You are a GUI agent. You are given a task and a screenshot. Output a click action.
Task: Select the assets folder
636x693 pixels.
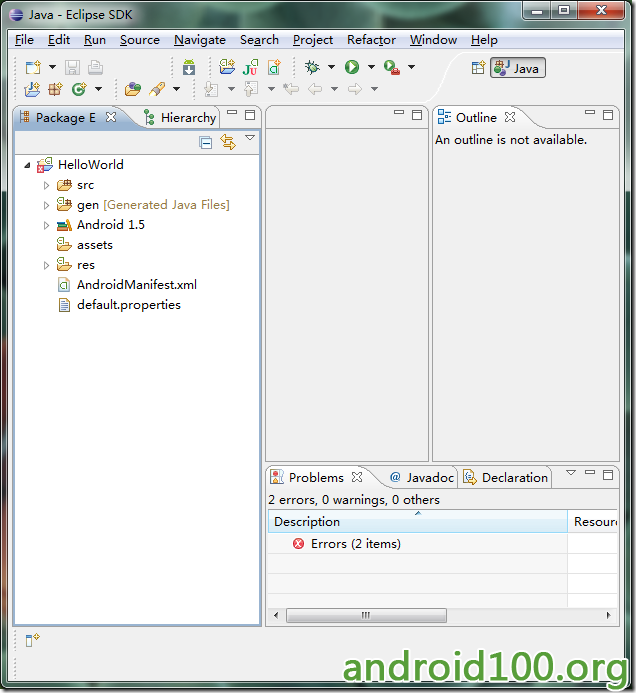click(x=85, y=245)
